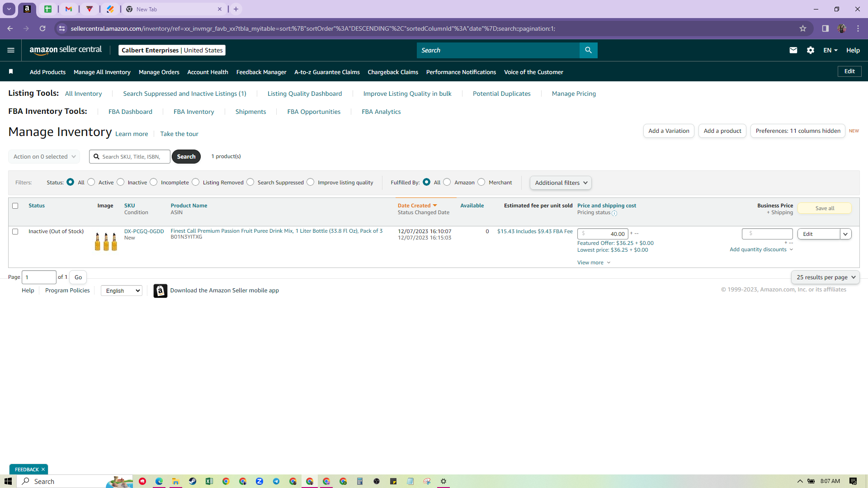This screenshot has height=488, width=868.
Task: Open the tab search chevron button
Action: [9, 9]
